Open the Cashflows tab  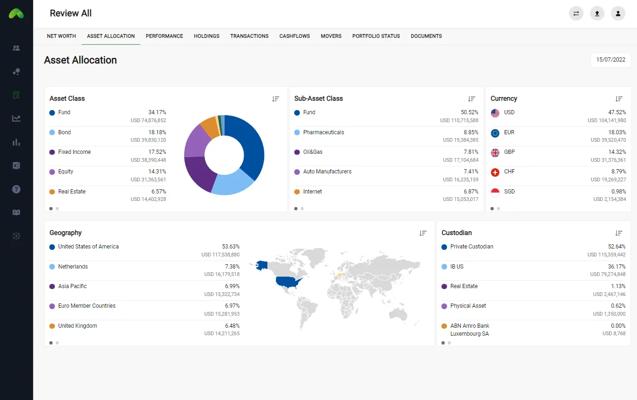294,36
